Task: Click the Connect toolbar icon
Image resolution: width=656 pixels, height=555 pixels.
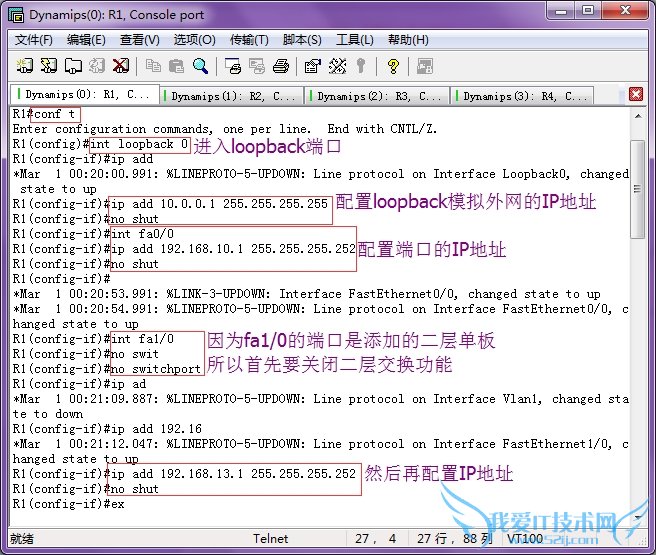Action: (x=24, y=66)
